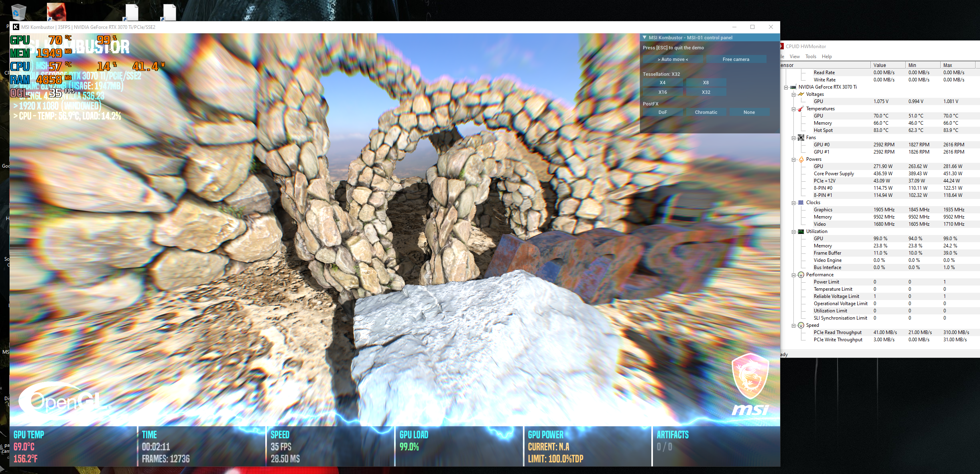Viewport: 980px width, 474px height.
Task: Maximize the MSI Kombustor window
Action: [x=752, y=27]
